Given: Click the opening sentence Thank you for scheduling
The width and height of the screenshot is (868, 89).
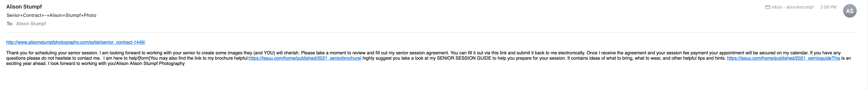Looking at the screenshot, I should coord(52,53).
